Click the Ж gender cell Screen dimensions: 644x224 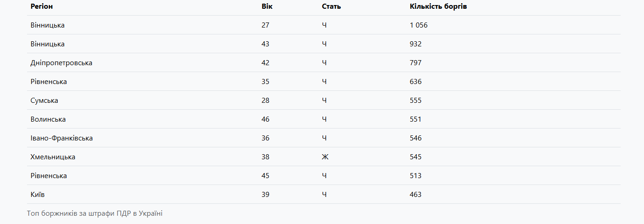[x=325, y=157]
